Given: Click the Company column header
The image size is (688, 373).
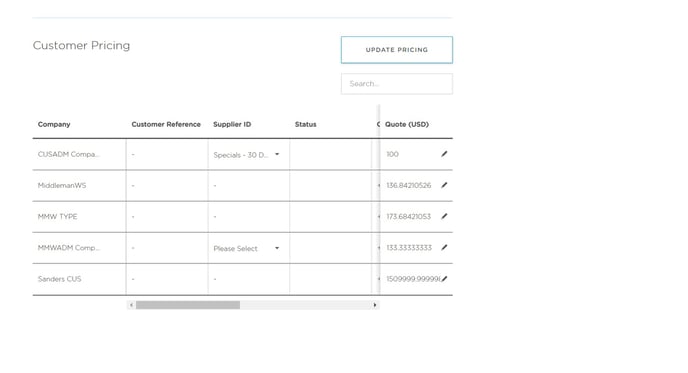Looking at the screenshot, I should click(54, 125).
